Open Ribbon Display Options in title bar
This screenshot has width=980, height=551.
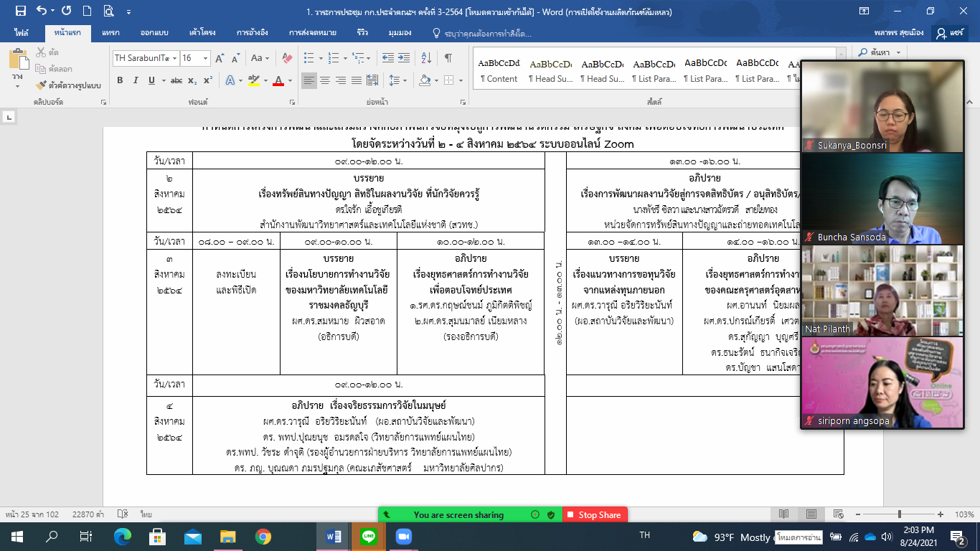coord(865,11)
